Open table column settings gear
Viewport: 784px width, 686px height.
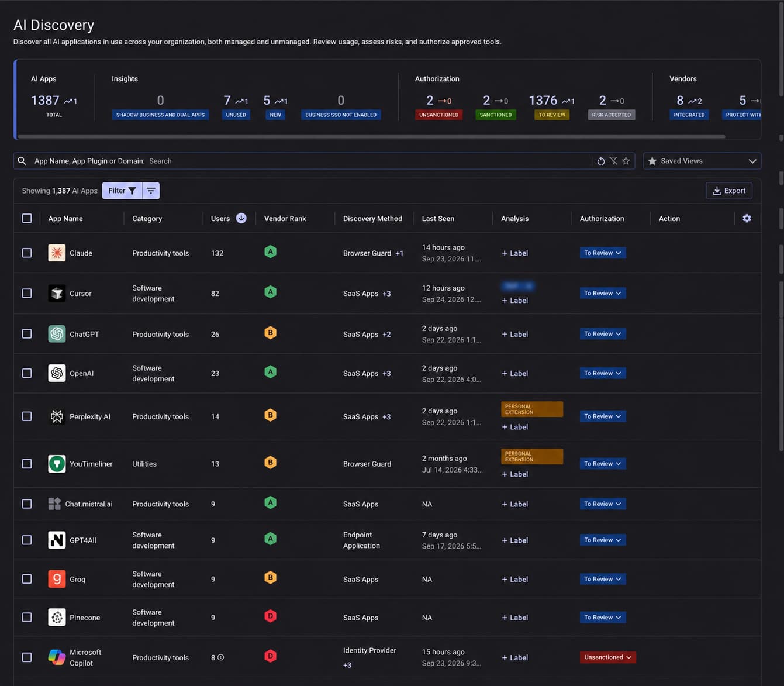click(x=747, y=218)
